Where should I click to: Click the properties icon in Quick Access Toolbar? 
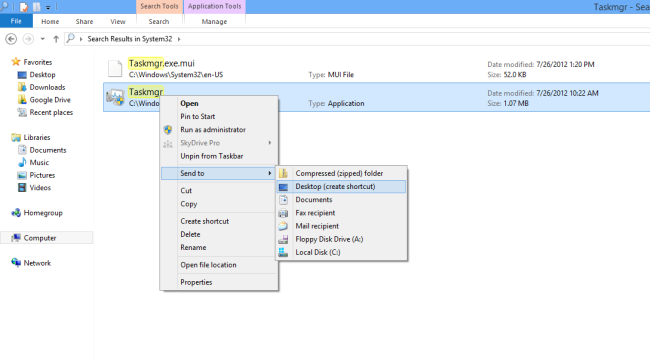click(x=24, y=7)
